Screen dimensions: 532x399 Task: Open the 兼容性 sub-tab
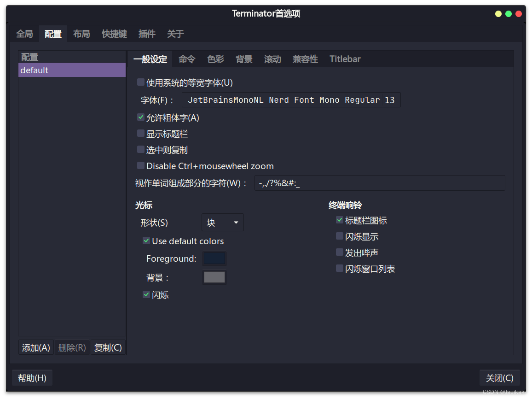click(305, 59)
